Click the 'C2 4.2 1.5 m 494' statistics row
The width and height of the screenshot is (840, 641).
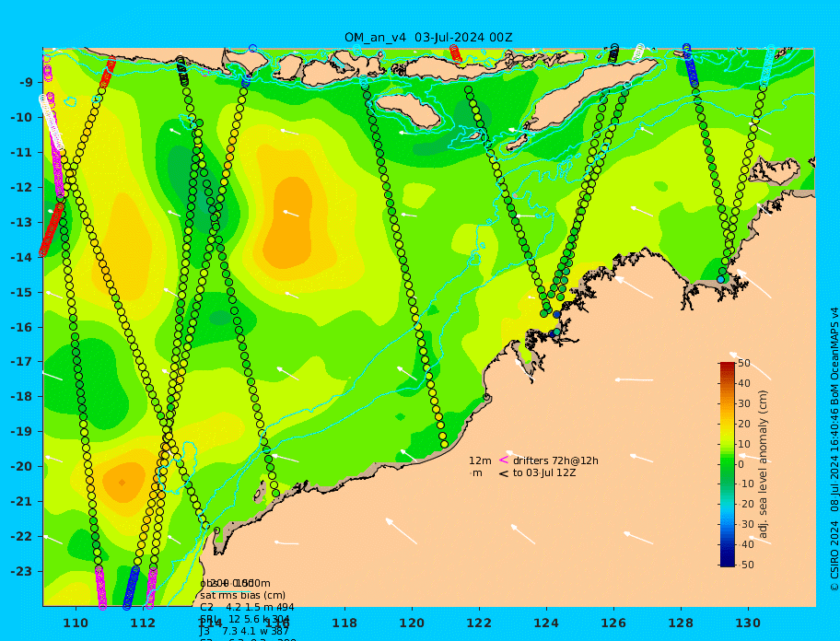click(247, 607)
